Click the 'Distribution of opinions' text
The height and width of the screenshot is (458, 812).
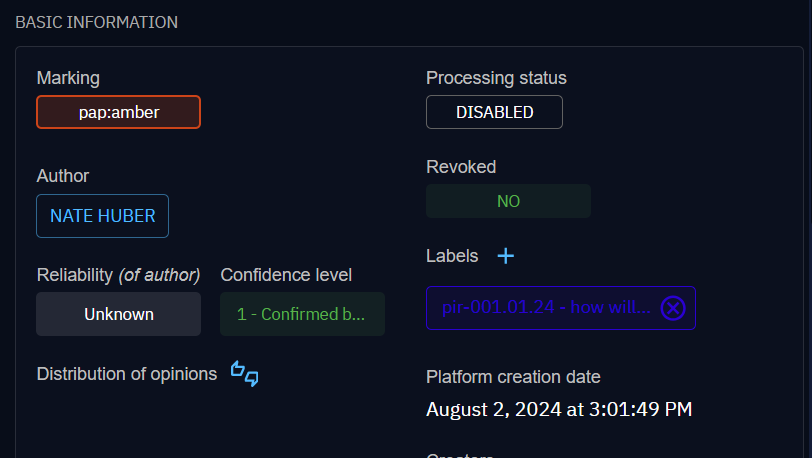tap(127, 374)
